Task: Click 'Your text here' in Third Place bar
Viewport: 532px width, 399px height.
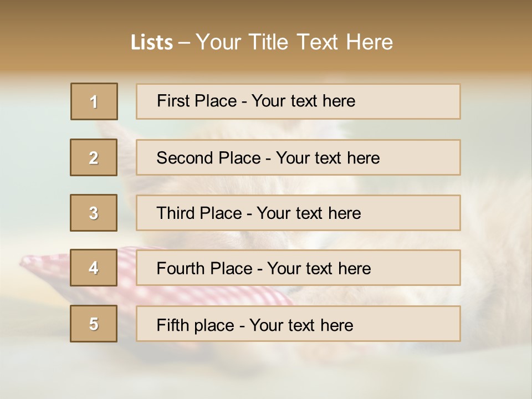Action: 309,213
